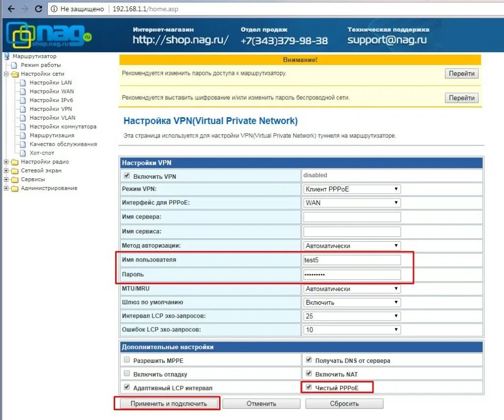Open Интерфейс для PPPoE dropdown
Image resolution: width=504 pixels, height=420 pixels.
352,202
